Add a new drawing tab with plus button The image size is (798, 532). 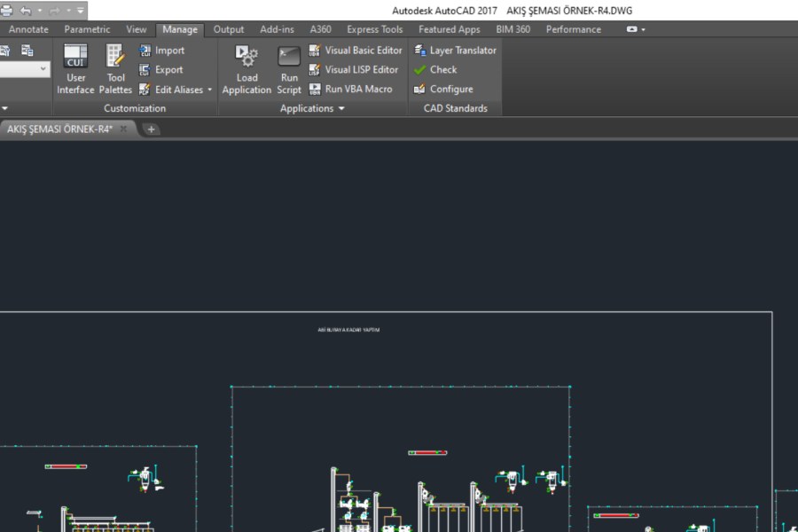click(x=151, y=129)
